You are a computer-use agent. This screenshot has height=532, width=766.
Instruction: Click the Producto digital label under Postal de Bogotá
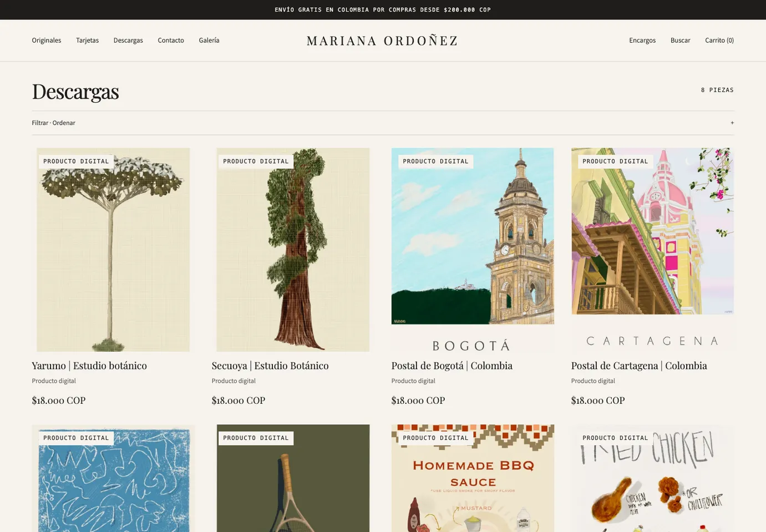(413, 381)
